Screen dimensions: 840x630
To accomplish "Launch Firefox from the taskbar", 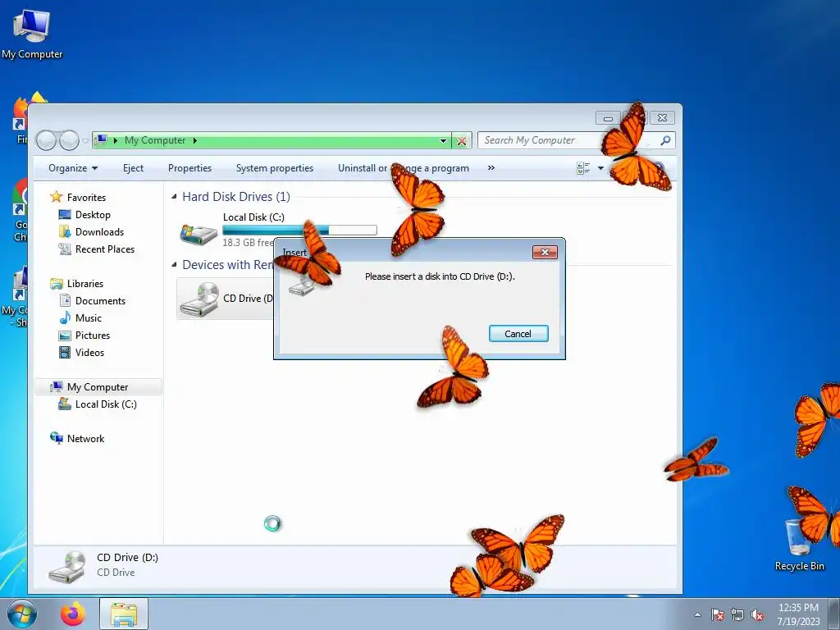I will pos(73,614).
